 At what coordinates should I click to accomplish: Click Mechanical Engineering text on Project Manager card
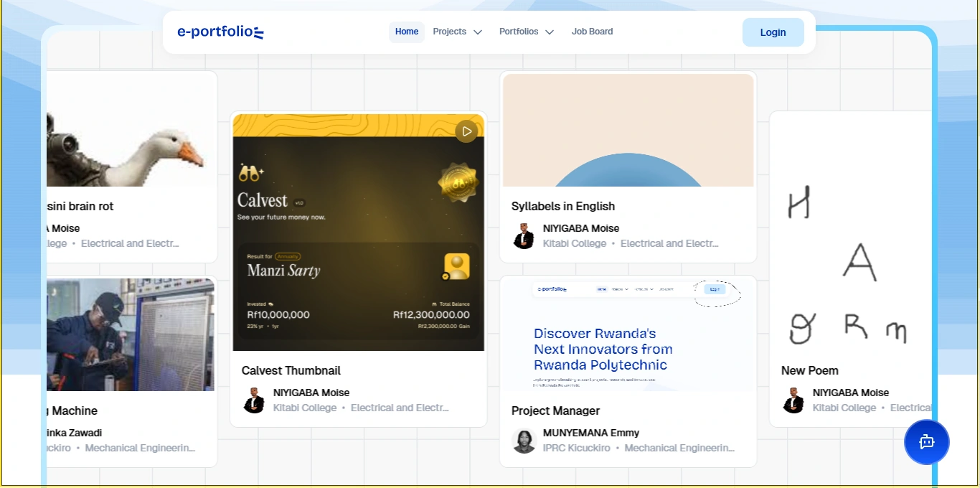pos(680,448)
